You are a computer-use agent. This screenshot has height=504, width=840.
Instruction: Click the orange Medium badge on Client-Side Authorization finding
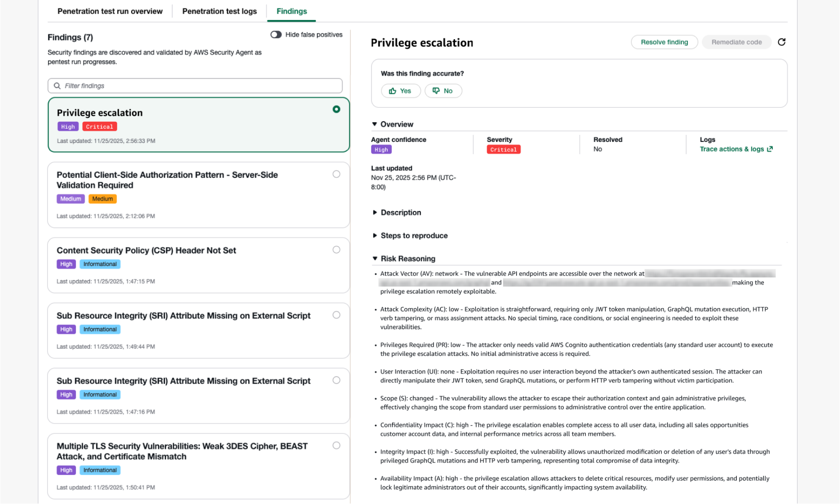pyautogui.click(x=102, y=199)
